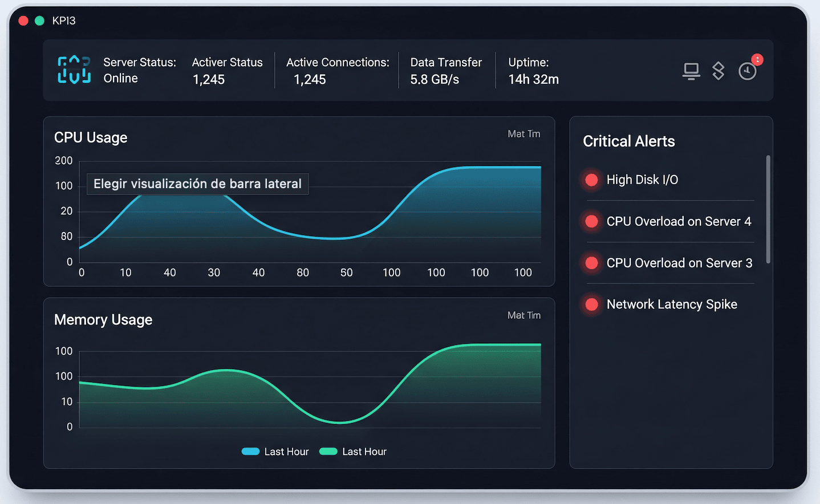Image resolution: width=820 pixels, height=504 pixels.
Task: Click the diamond-shaped sync icon
Action: pos(718,71)
